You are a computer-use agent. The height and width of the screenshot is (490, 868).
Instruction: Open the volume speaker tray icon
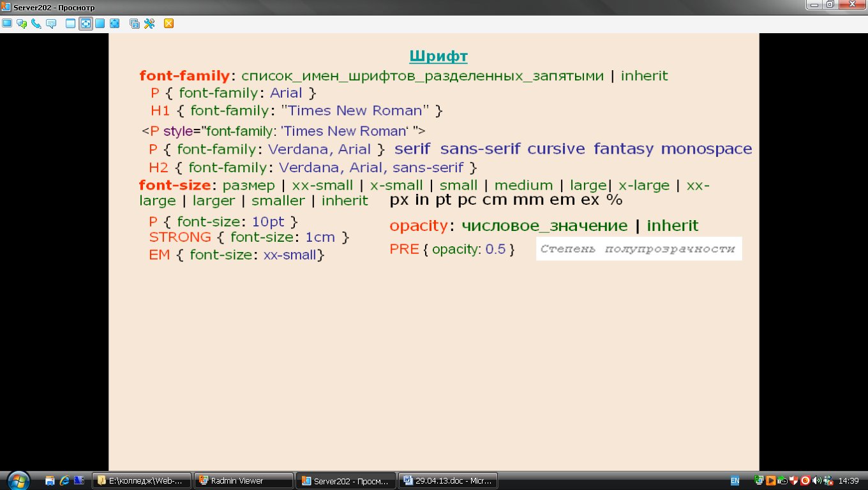(816, 481)
